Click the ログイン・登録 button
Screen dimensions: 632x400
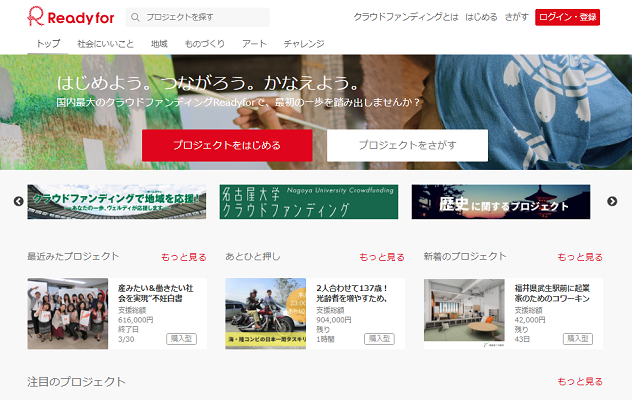(567, 17)
